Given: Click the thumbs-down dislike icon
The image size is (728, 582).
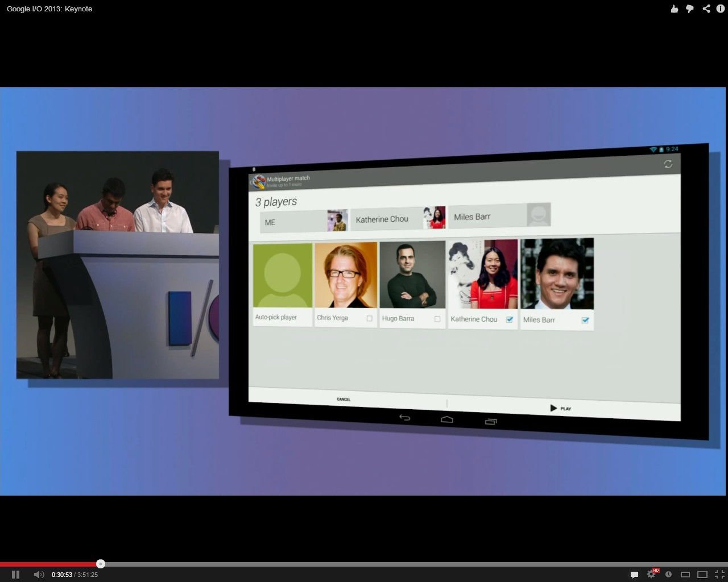Looking at the screenshot, I should pos(690,9).
